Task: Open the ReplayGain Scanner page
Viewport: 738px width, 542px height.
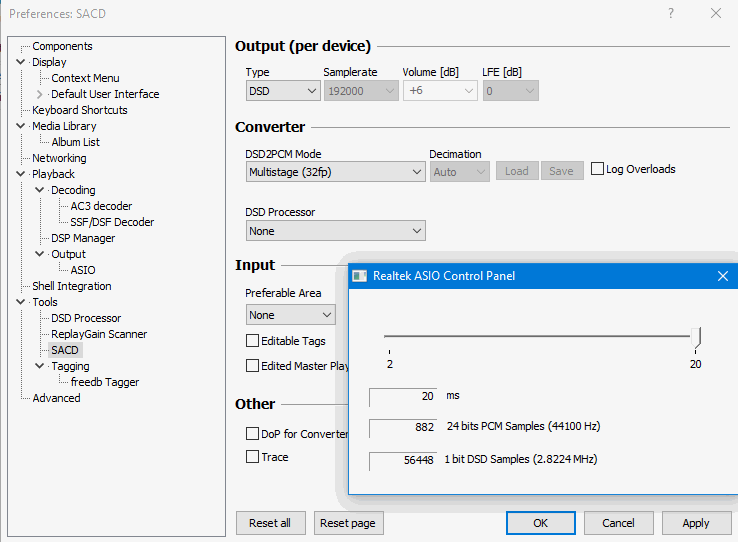Action: point(99,334)
